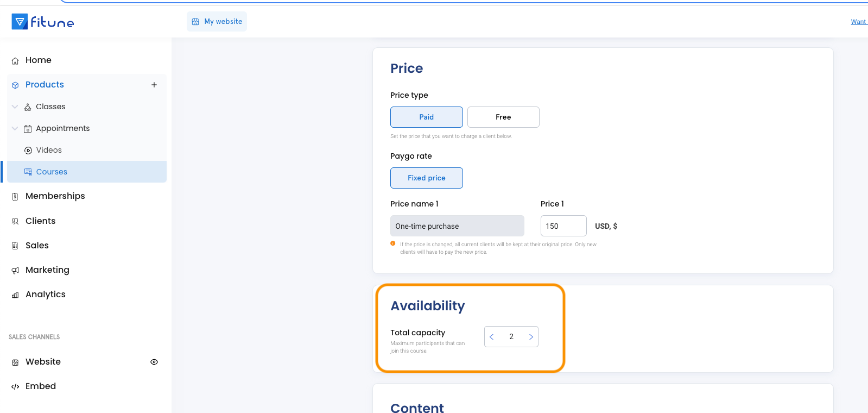
Task: Open Videos in the sidebar
Action: pyautogui.click(x=49, y=151)
